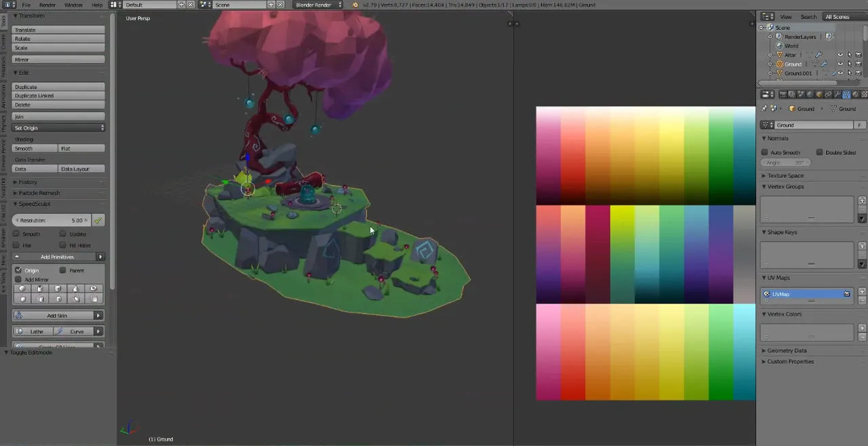This screenshot has width=868, height=446.
Task: Enable Double Sided normals
Action: click(x=819, y=152)
